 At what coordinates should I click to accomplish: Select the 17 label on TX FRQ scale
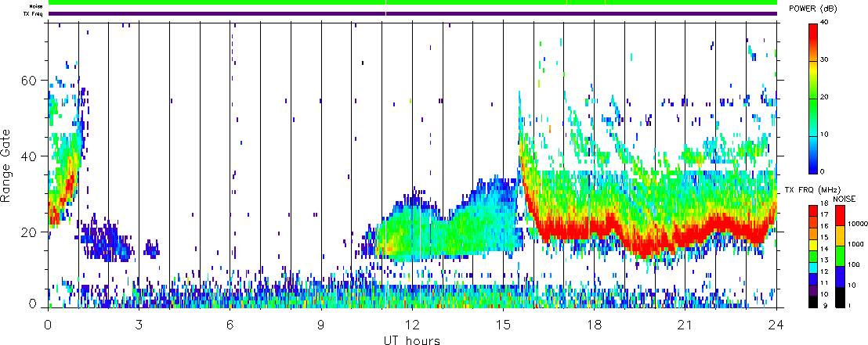825,214
